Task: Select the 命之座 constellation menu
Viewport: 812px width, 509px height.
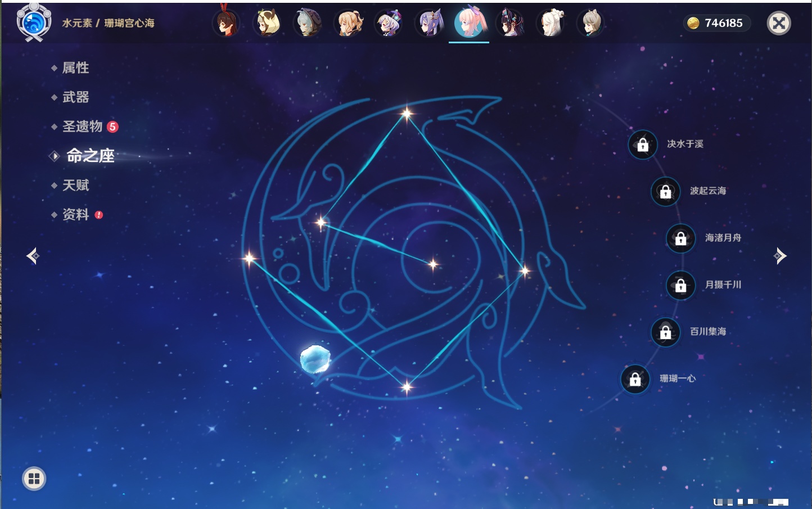Action: point(90,156)
